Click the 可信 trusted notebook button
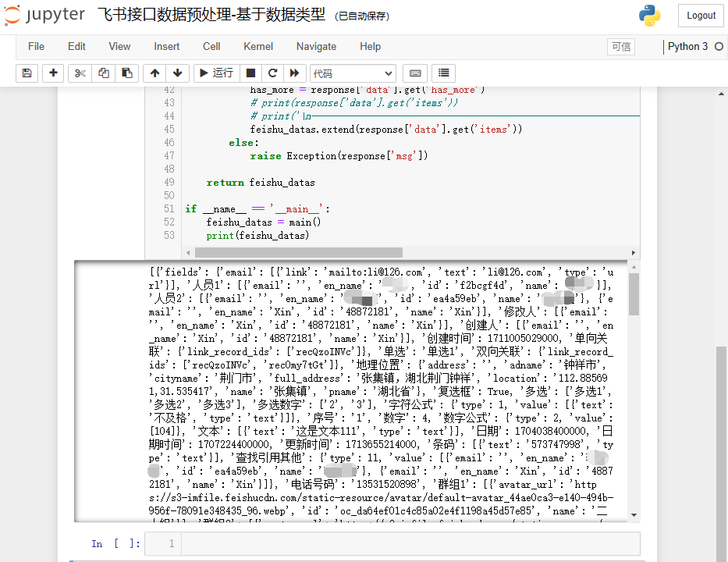This screenshot has height=562, width=728. coord(621,47)
